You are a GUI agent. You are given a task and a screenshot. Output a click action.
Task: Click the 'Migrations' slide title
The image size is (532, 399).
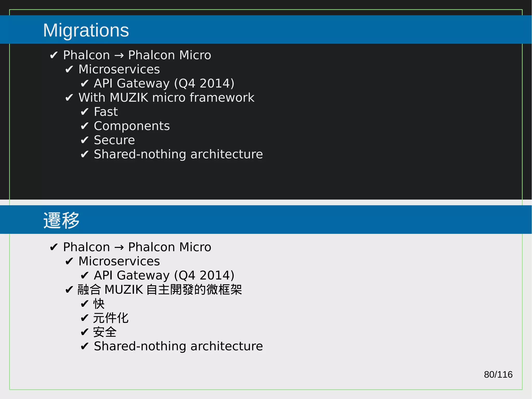coord(86,31)
